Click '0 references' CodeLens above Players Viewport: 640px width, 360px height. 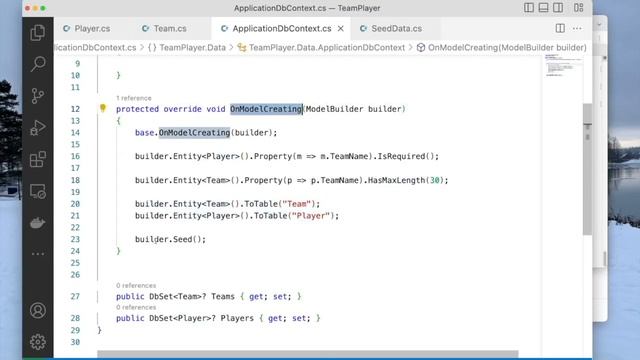coord(136,307)
